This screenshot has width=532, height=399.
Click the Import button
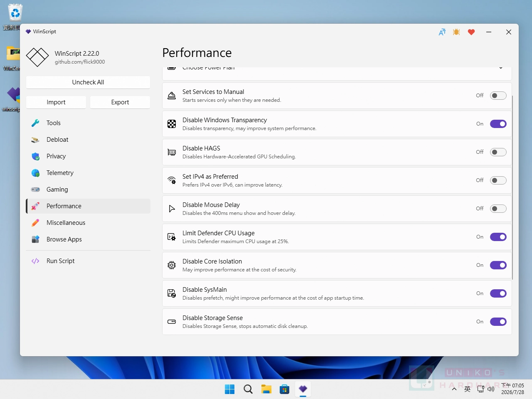[x=56, y=102]
